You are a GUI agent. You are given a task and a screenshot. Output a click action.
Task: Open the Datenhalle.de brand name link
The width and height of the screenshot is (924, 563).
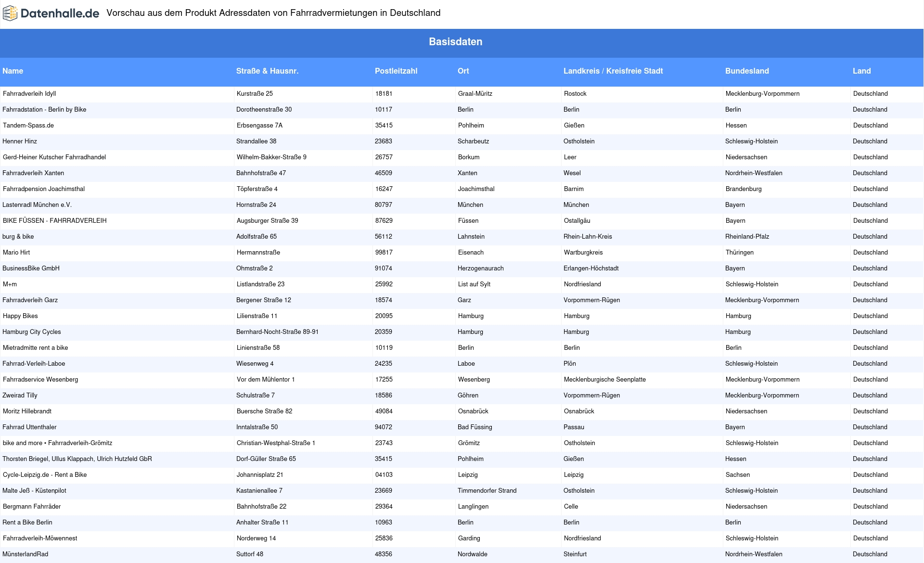60,13
